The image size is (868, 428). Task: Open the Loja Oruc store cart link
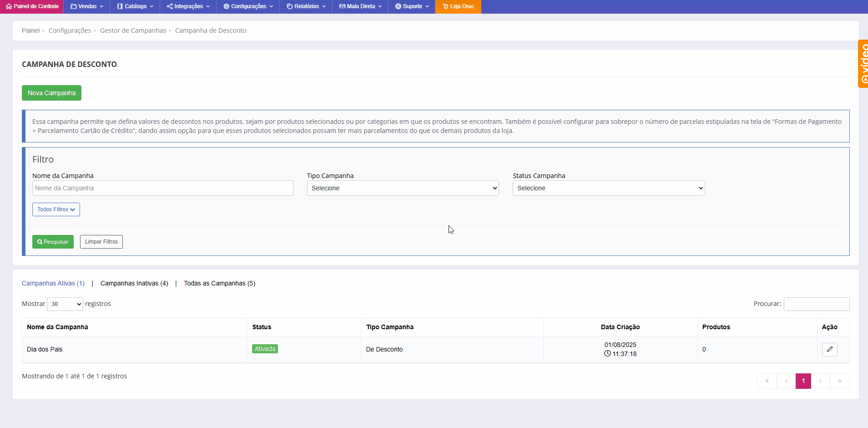458,6
